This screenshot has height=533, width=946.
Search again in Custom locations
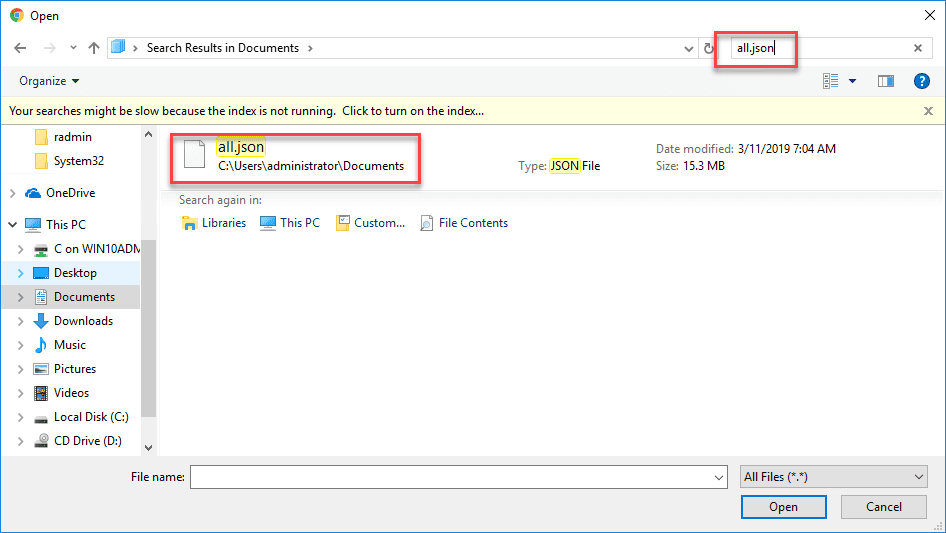[x=370, y=223]
